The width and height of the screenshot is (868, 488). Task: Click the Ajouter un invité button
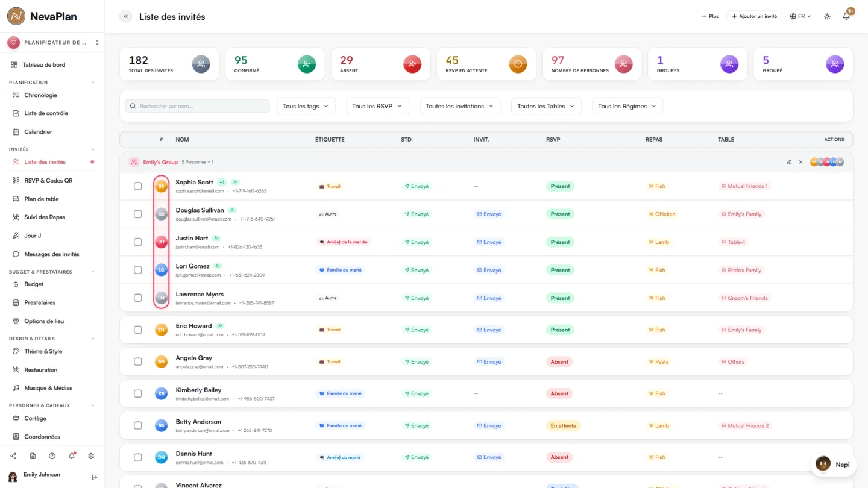tap(754, 16)
